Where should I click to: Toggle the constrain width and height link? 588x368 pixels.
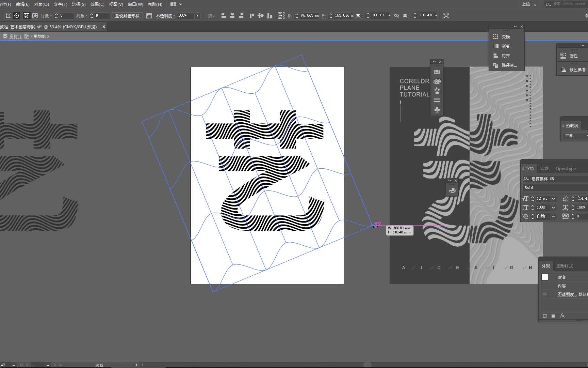396,16
